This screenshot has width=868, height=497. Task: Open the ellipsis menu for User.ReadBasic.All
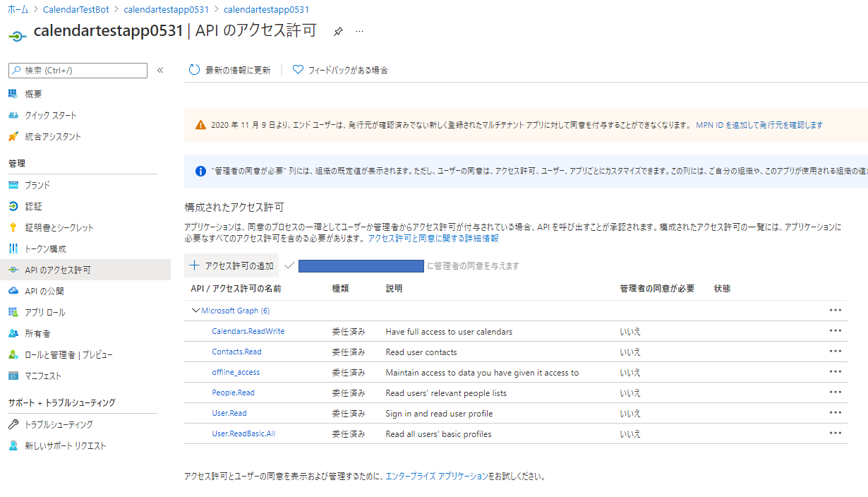pyautogui.click(x=836, y=433)
